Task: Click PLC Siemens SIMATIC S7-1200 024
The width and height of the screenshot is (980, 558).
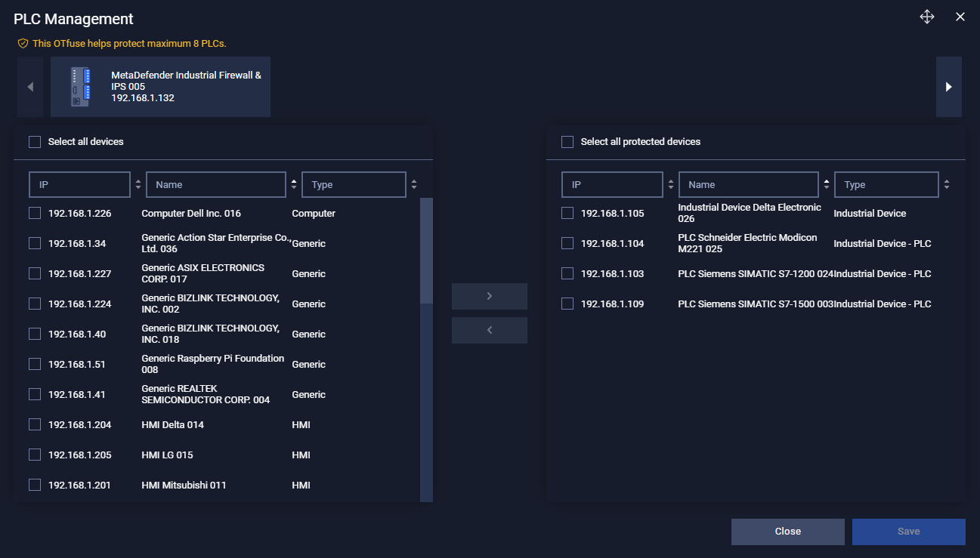Action: 756,274
